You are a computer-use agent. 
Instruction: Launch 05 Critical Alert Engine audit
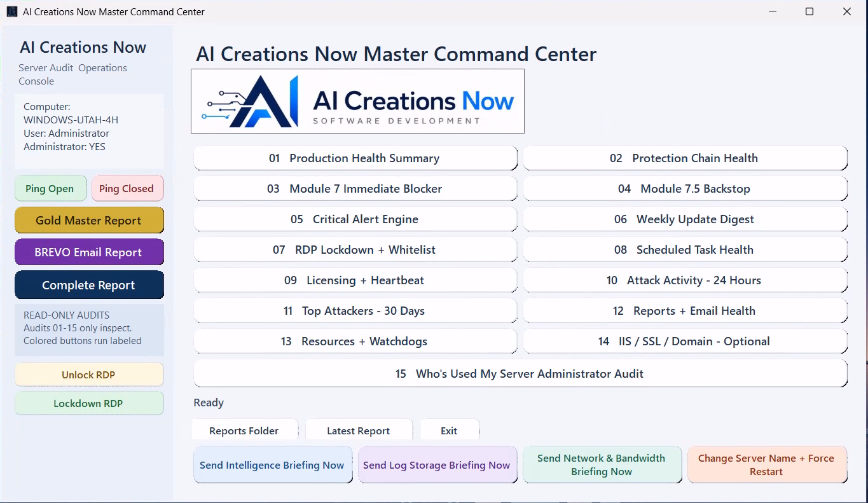[x=355, y=219]
